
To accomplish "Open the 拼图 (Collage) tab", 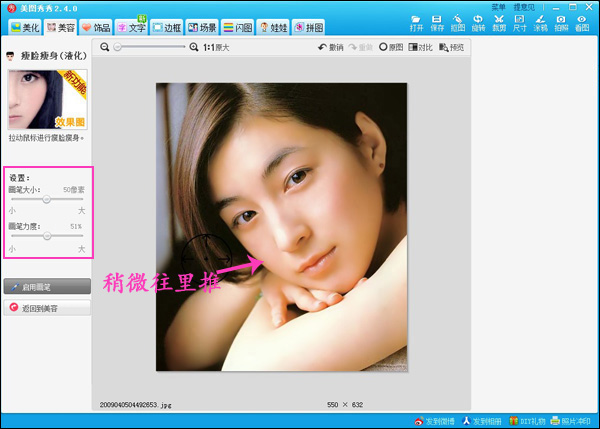I will point(306,27).
